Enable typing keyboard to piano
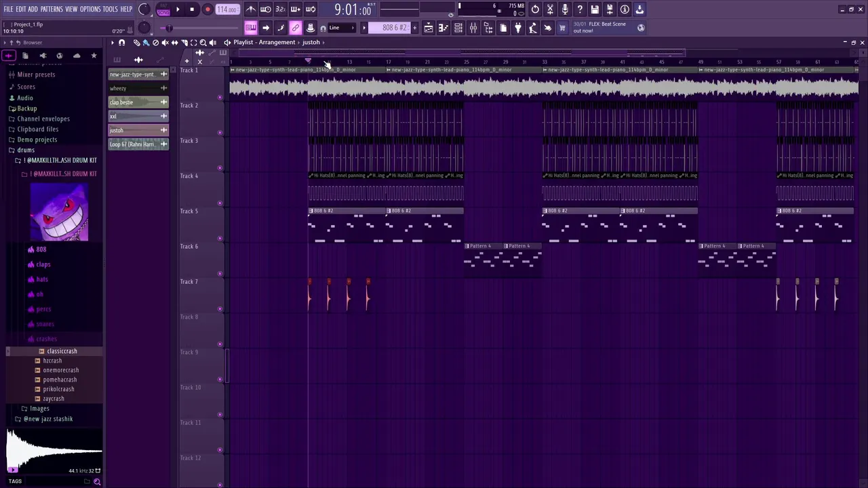The height and width of the screenshot is (488, 868). point(251,28)
